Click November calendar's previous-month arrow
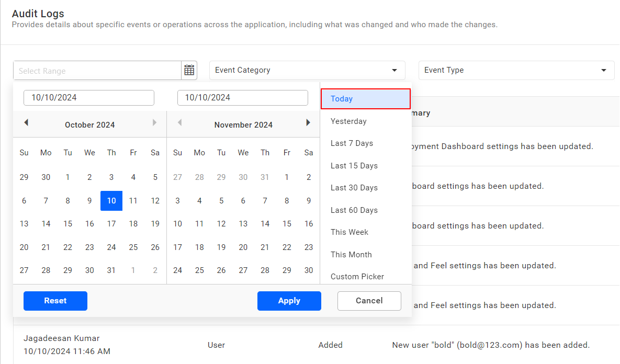 point(179,122)
